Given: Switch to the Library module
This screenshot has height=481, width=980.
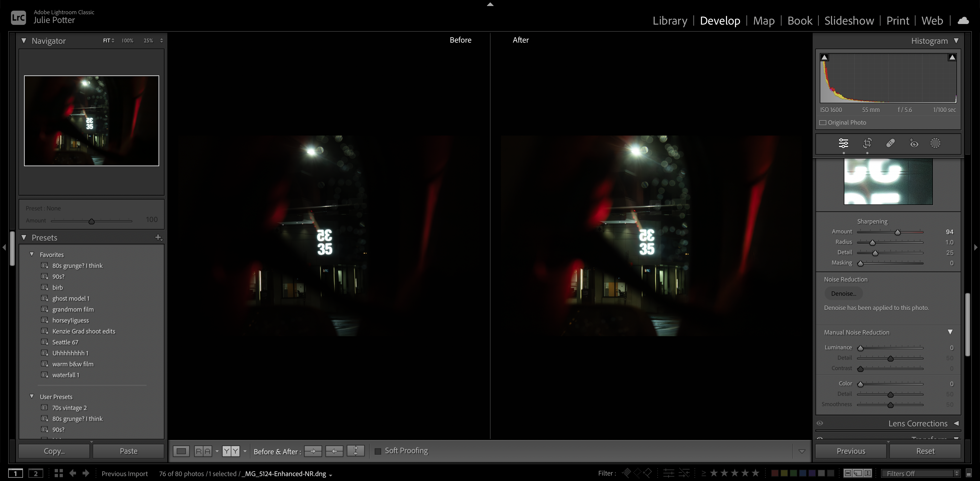Looking at the screenshot, I should [x=670, y=20].
